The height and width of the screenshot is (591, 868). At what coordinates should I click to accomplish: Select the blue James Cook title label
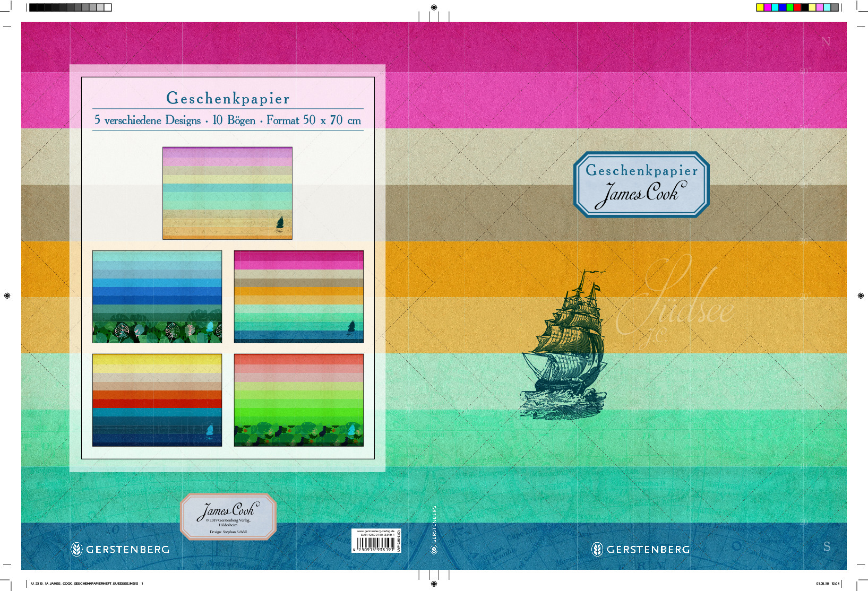641,185
